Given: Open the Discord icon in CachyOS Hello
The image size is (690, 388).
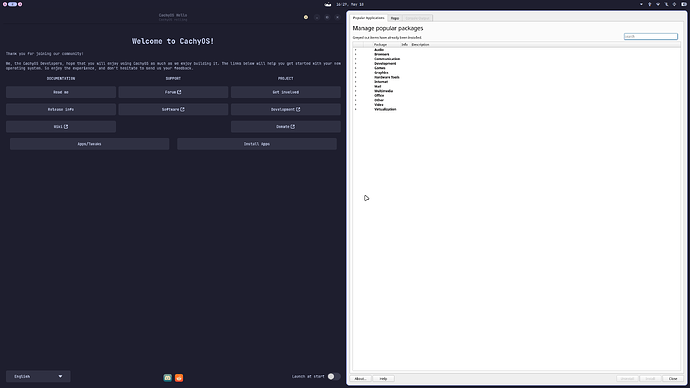Looking at the screenshot, I should tap(168, 378).
